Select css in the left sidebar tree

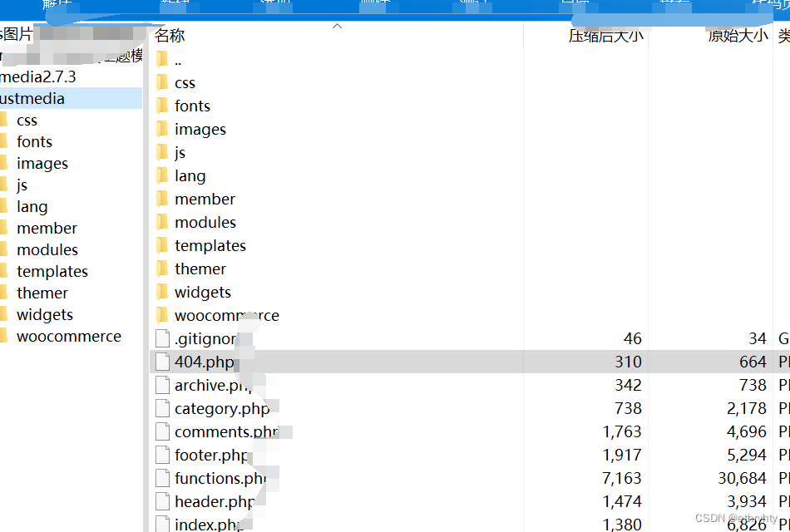point(27,120)
